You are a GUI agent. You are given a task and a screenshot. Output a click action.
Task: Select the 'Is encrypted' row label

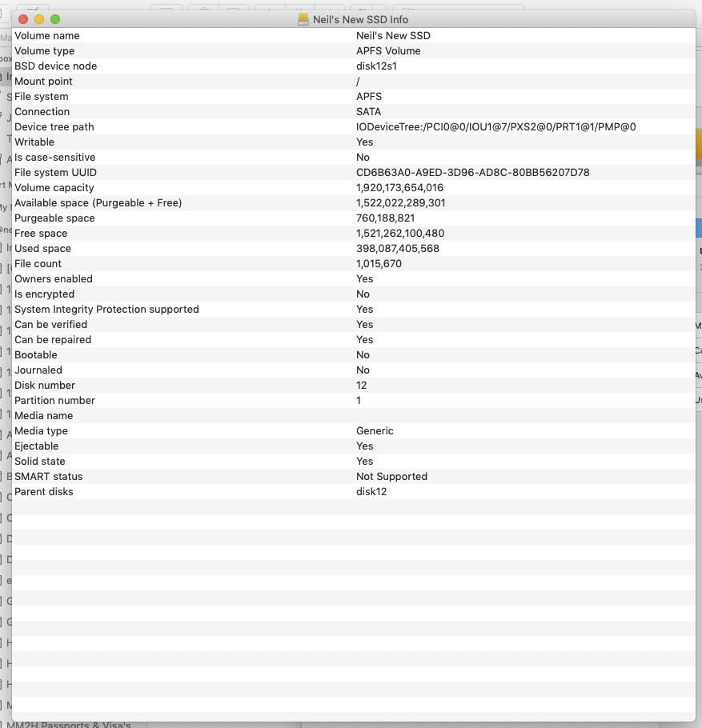[44, 294]
